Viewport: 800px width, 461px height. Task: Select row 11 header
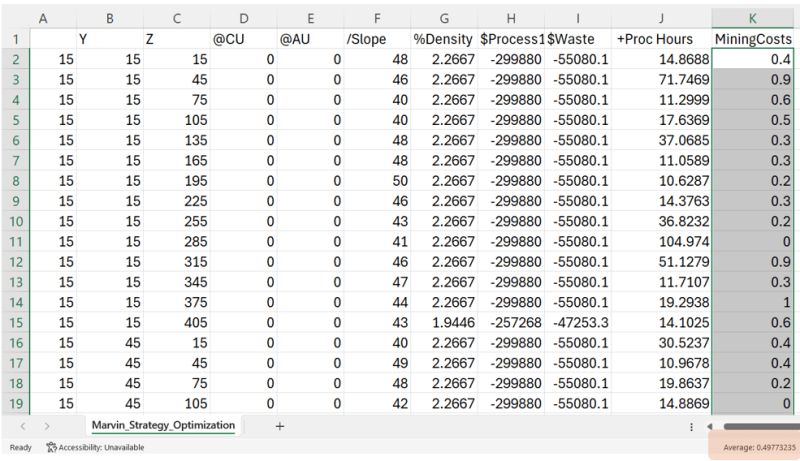click(x=16, y=242)
